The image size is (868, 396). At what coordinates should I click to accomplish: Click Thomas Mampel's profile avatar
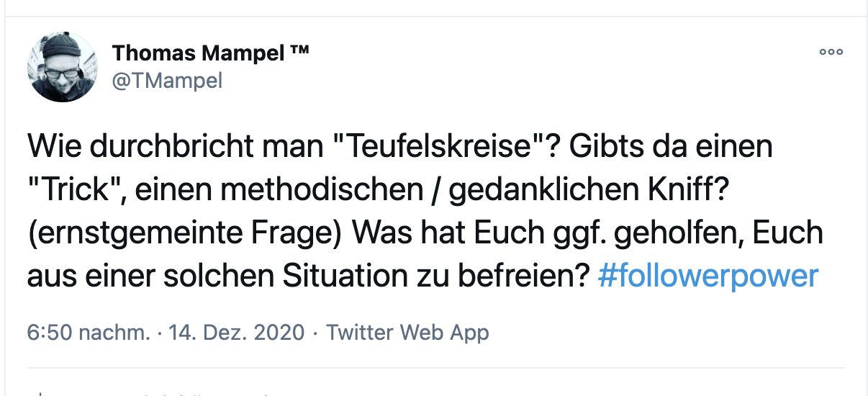(62, 67)
